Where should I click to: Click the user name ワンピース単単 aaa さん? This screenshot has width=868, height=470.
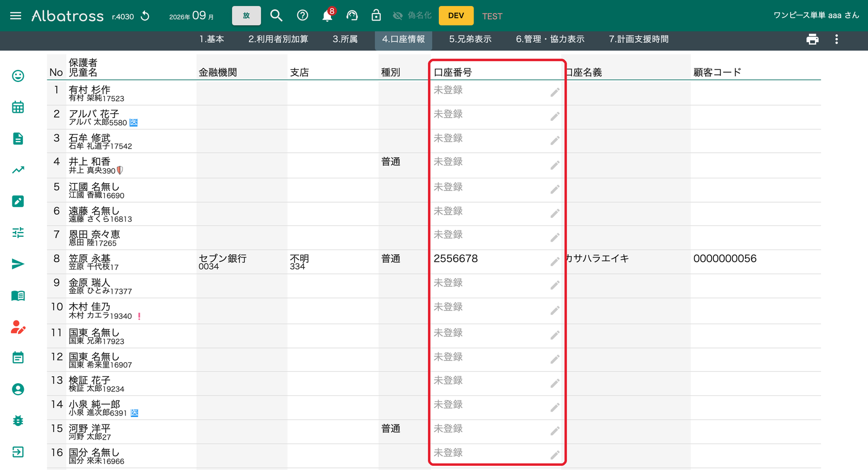coord(816,15)
